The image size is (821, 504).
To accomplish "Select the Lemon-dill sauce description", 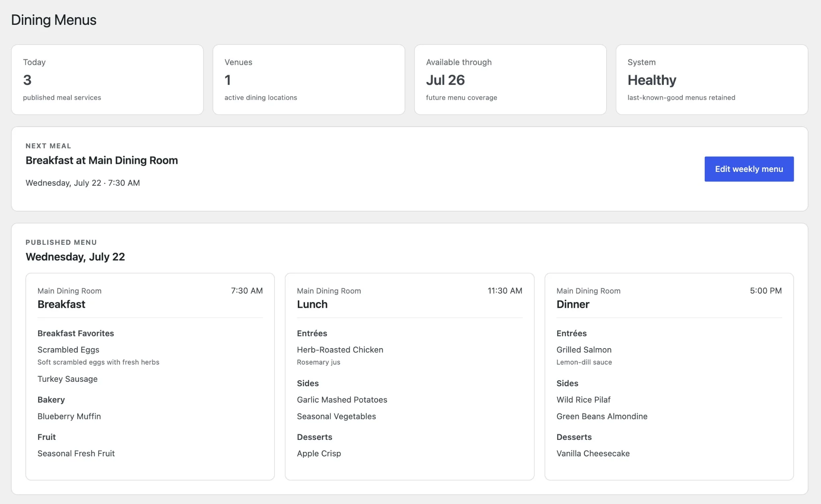I will (584, 362).
